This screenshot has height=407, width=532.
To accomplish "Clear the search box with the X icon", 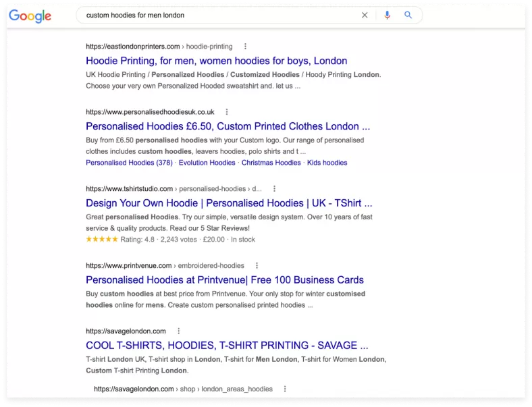I will (365, 15).
